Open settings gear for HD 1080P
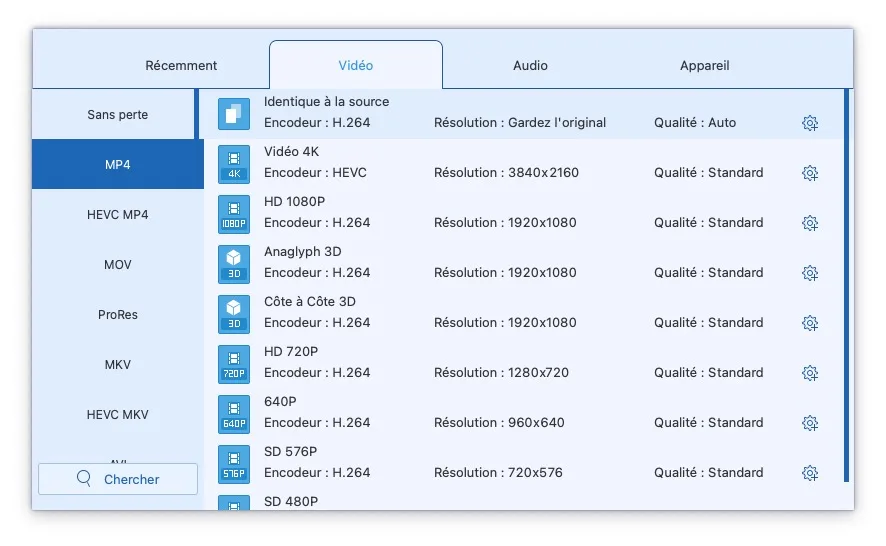886x546 pixels. (x=810, y=223)
